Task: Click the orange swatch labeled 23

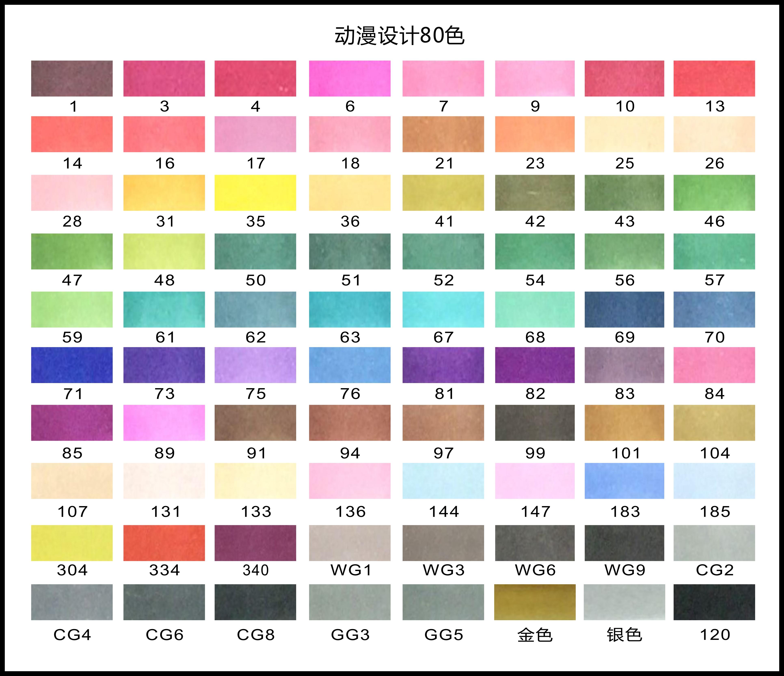Action: (x=535, y=134)
